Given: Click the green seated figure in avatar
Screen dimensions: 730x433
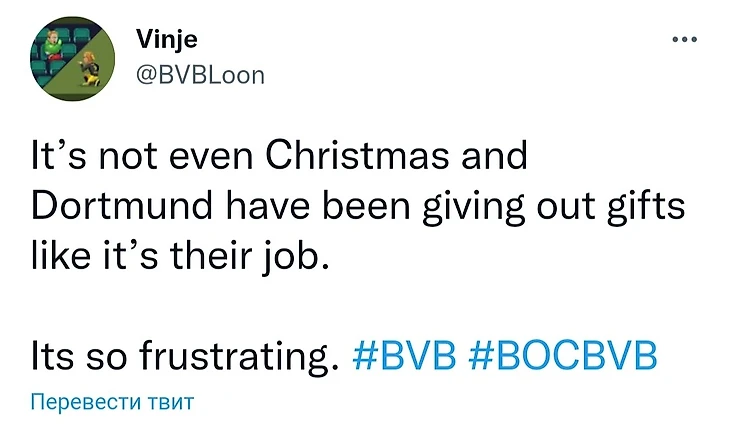Looking at the screenshot, I should click(x=54, y=49).
